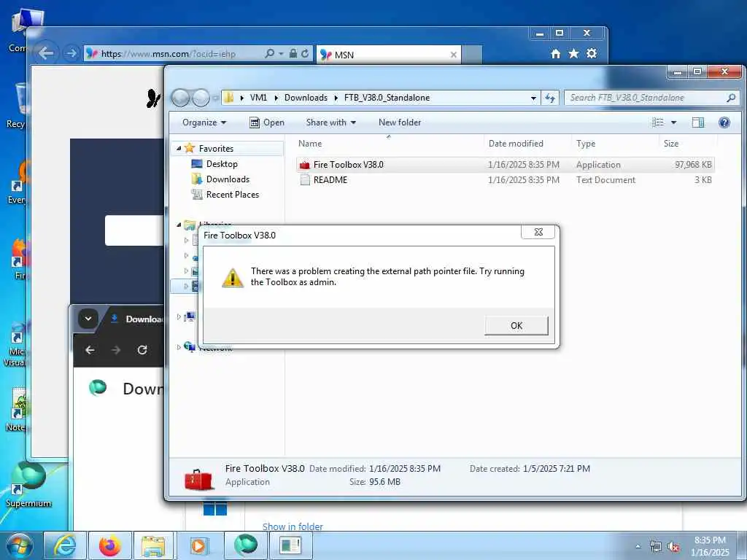Select the README text document

tap(505, 180)
